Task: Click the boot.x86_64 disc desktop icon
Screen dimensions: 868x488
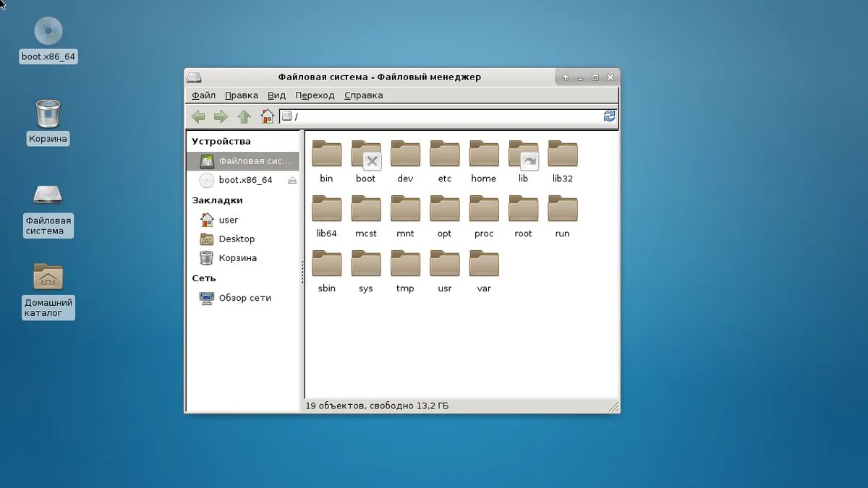Action: [48, 40]
